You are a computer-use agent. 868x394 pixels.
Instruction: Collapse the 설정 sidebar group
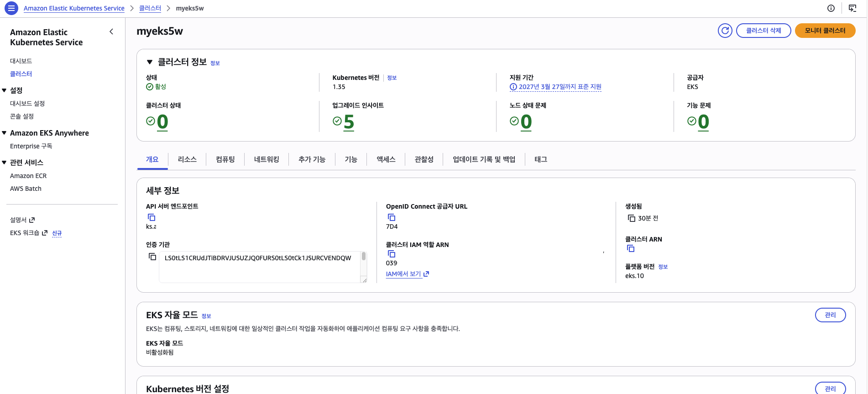(4, 90)
